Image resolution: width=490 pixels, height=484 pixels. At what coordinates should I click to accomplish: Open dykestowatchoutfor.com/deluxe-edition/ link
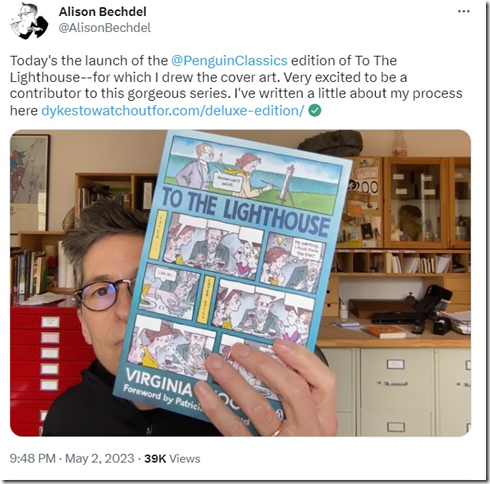(x=173, y=110)
